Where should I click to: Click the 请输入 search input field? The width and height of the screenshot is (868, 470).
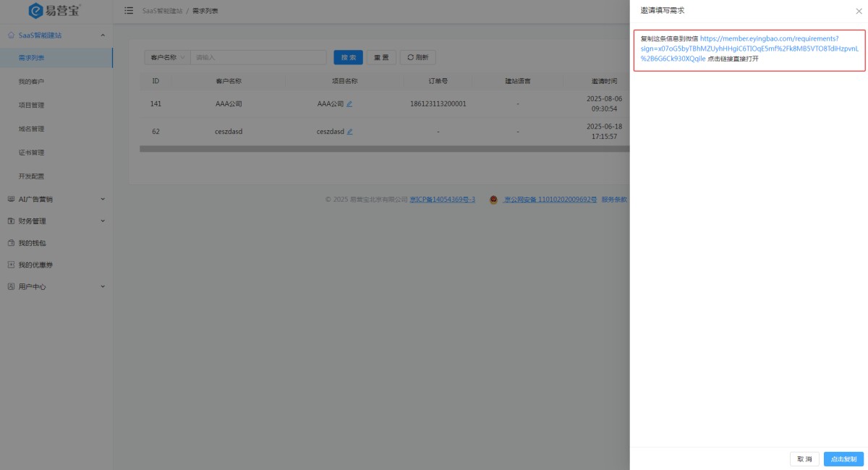click(x=258, y=57)
